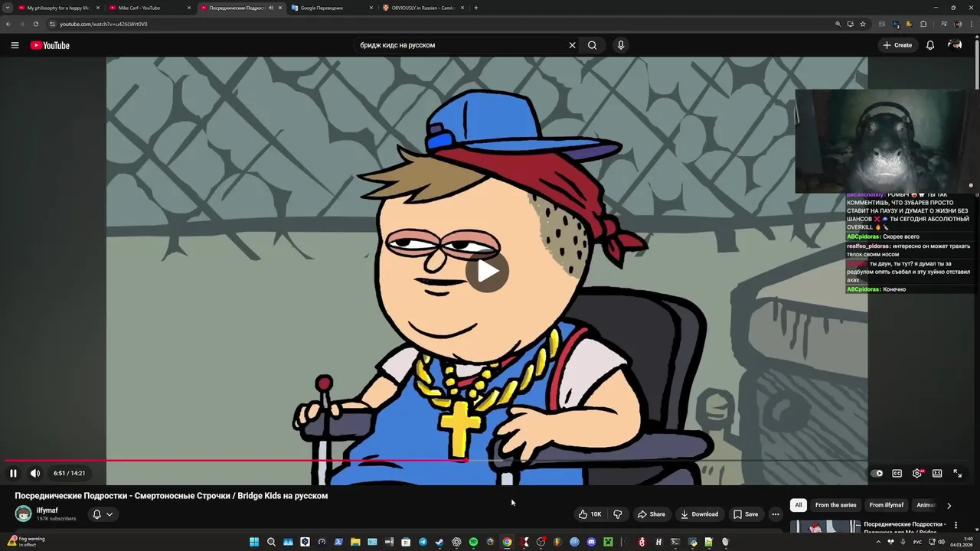Switch the РУС keyboard language indicator

point(917,542)
